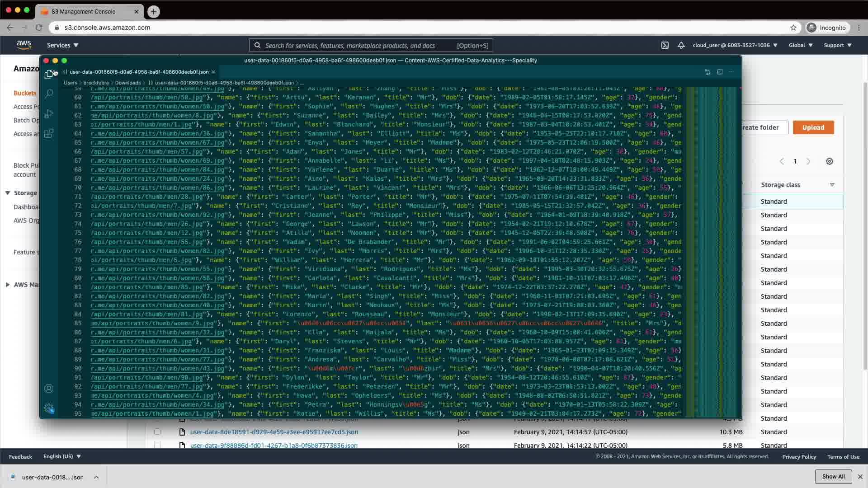Image resolution: width=868 pixels, height=488 pixels.
Task: Check the user-data-9f88886d file checkbox
Action: pos(157,445)
